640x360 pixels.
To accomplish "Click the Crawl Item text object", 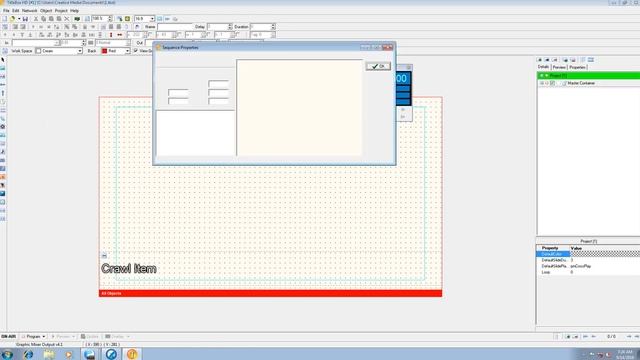I will point(129,269).
